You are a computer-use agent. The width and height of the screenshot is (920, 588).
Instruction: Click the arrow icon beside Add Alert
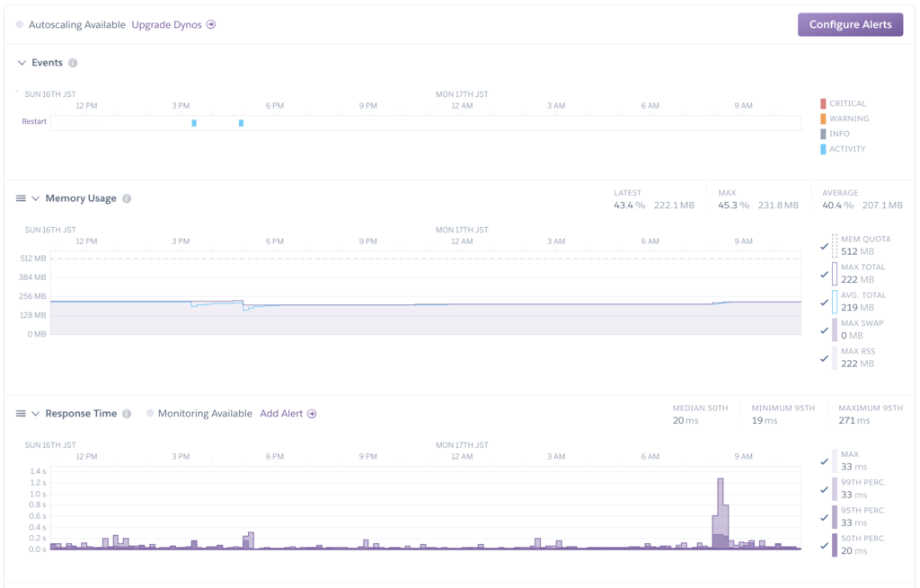[x=312, y=414]
